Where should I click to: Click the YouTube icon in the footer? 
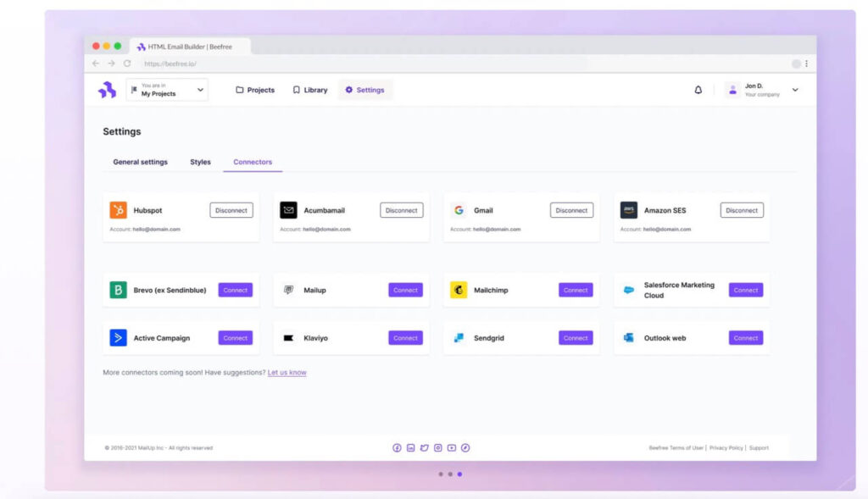pos(452,447)
